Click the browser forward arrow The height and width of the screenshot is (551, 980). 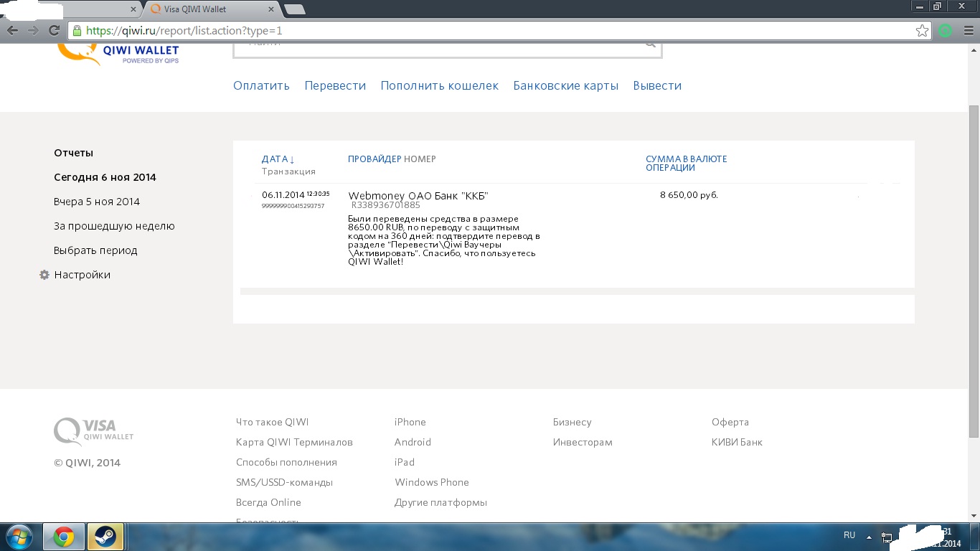coord(33,31)
